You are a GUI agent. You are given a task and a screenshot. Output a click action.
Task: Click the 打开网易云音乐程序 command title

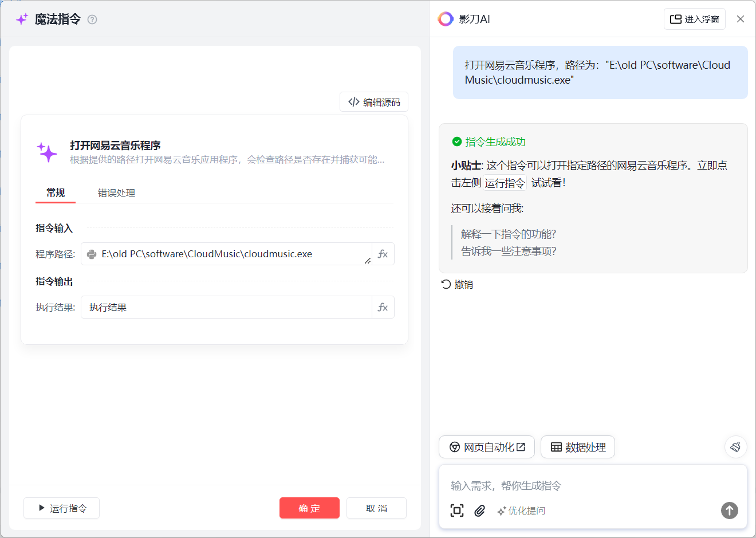click(115, 146)
